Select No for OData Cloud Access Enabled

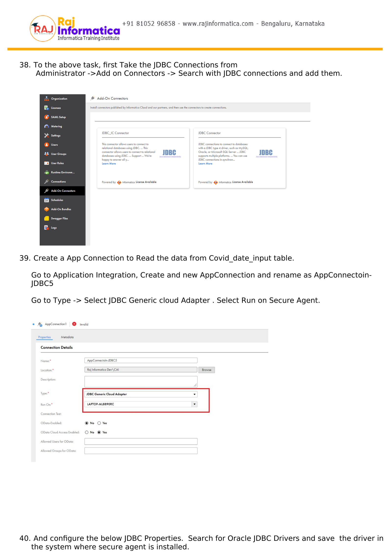pos(86,432)
